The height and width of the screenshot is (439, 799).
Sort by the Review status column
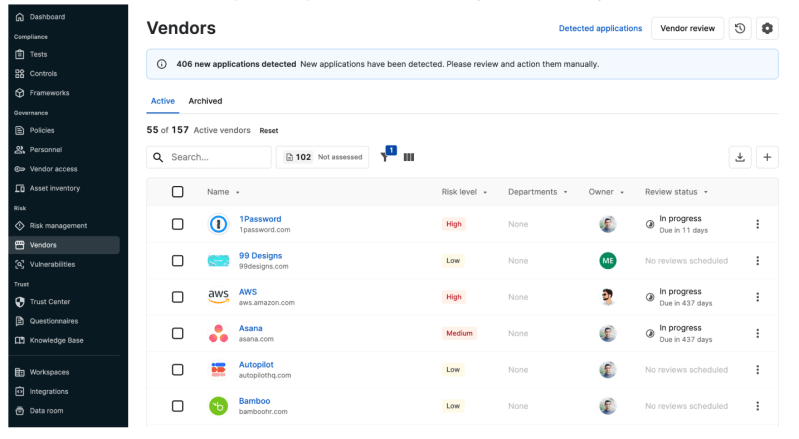(x=676, y=192)
